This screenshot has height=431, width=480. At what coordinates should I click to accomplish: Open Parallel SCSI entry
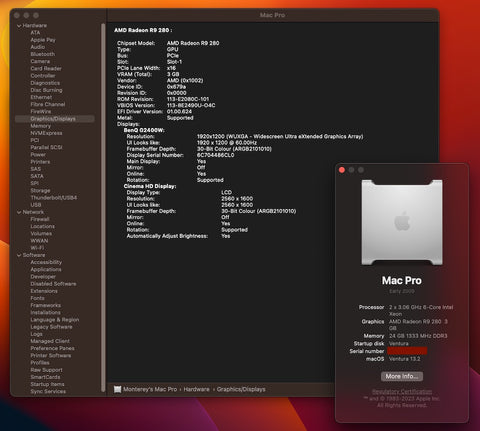(46, 147)
